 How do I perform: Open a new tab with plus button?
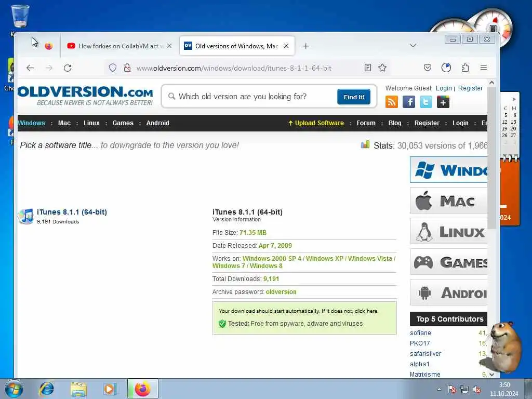point(305,46)
